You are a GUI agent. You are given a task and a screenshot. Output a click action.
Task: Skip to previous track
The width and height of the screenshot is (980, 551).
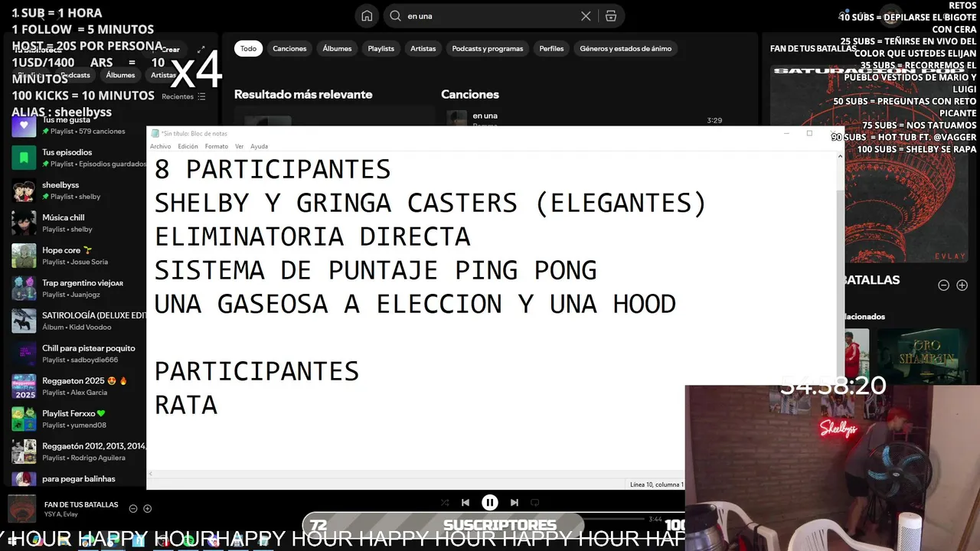(x=465, y=503)
